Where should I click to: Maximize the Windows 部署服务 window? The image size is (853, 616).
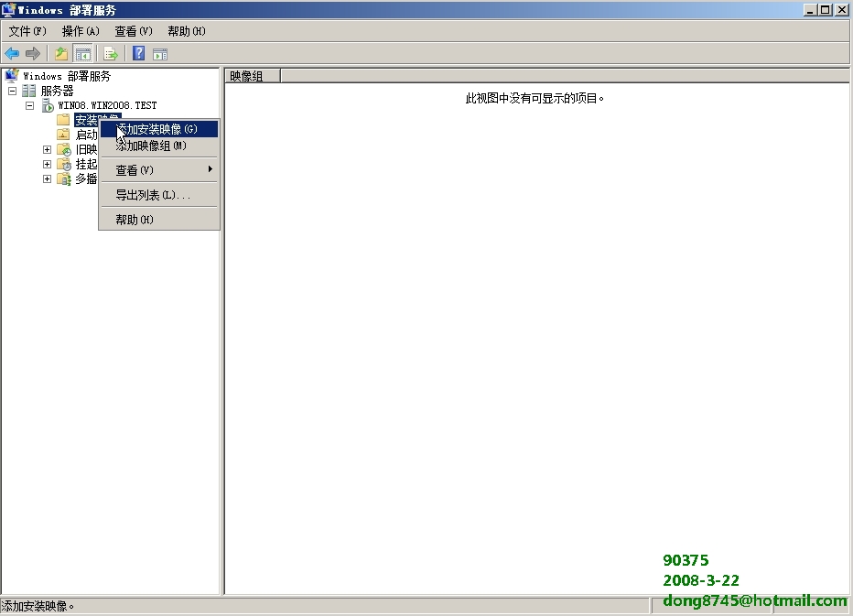click(825, 10)
